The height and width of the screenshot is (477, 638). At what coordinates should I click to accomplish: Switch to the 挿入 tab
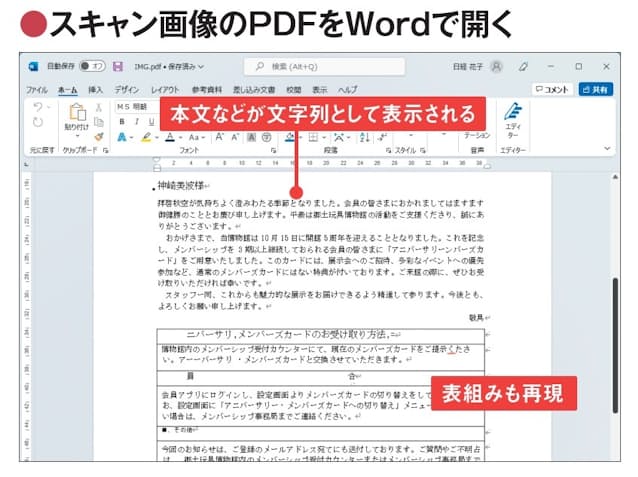tap(96, 90)
